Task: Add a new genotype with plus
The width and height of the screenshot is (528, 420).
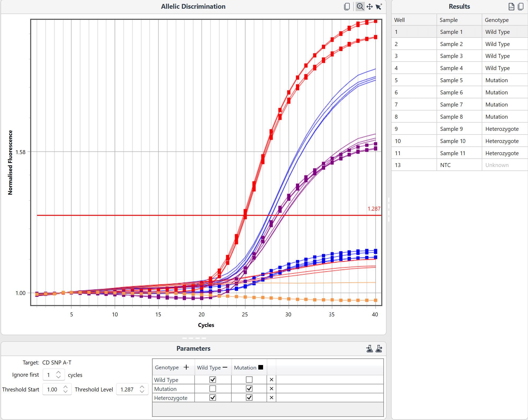Action: (186, 367)
